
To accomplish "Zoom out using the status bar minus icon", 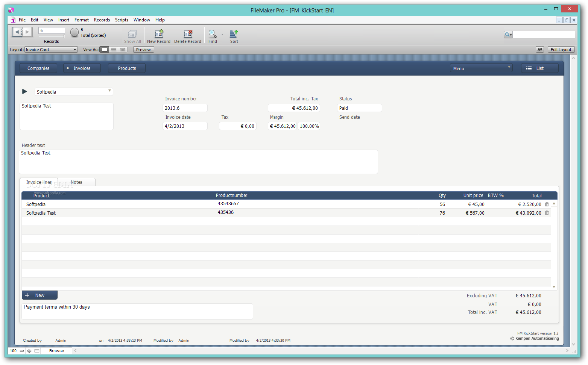I will point(22,351).
